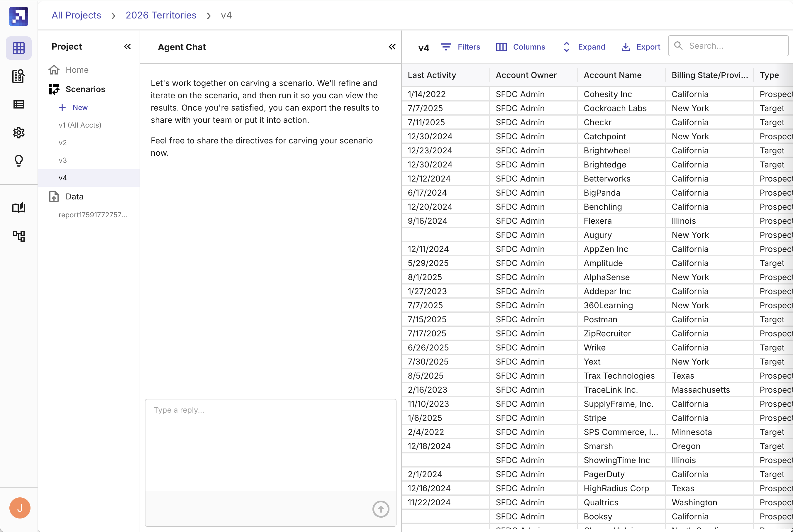The width and height of the screenshot is (793, 532).
Task: Click the user avatar J
Action: [20, 508]
